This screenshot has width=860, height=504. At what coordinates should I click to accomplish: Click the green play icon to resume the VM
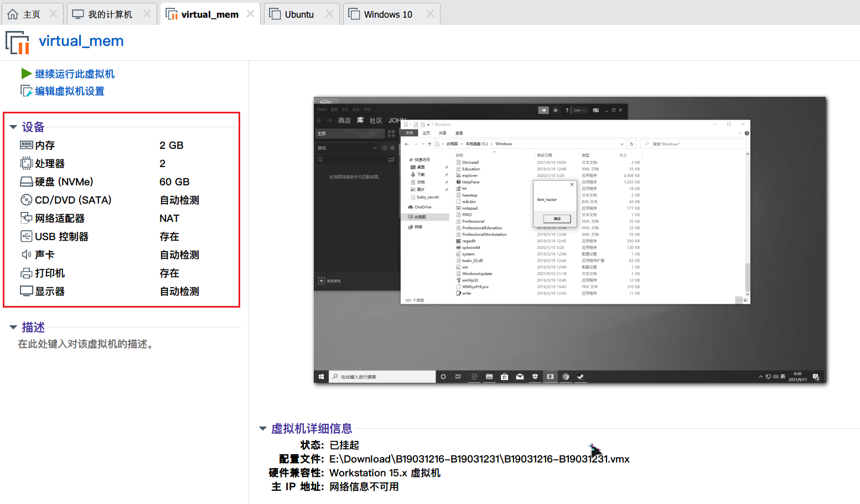tap(26, 74)
